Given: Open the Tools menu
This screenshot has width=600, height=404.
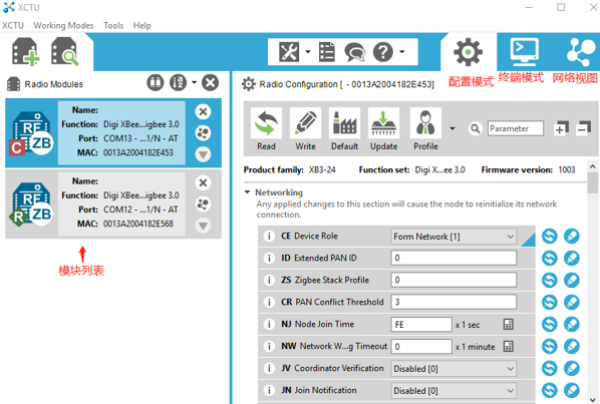Looking at the screenshot, I should pyautogui.click(x=113, y=26).
